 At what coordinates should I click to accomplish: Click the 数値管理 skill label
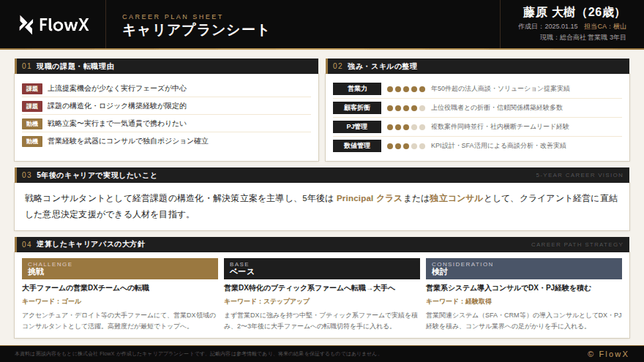[x=356, y=146]
